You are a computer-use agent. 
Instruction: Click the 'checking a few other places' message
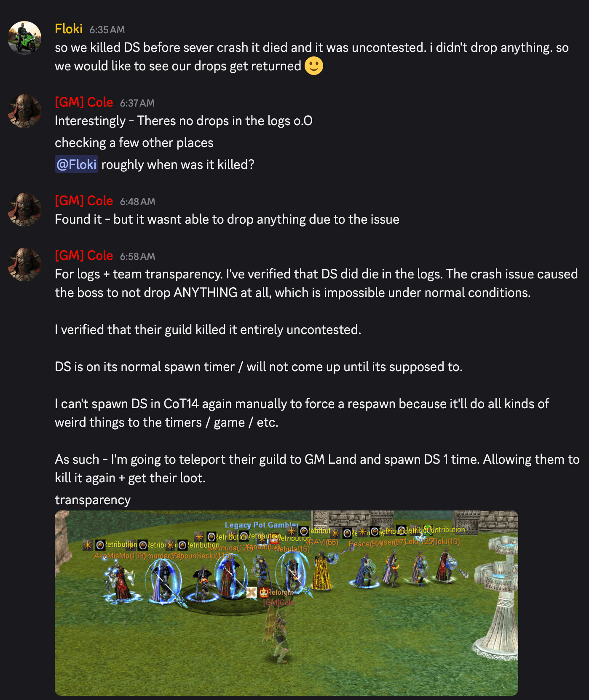tap(134, 143)
